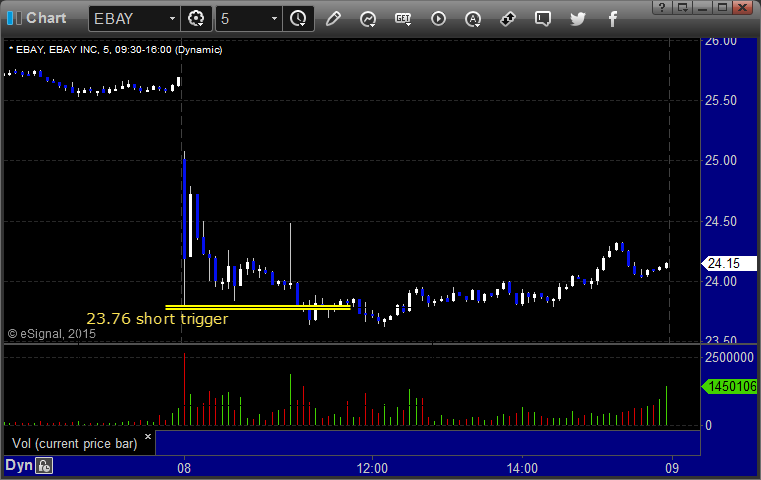761x480 pixels.
Task: Click the 1450106 volume value marker
Action: [x=729, y=386]
